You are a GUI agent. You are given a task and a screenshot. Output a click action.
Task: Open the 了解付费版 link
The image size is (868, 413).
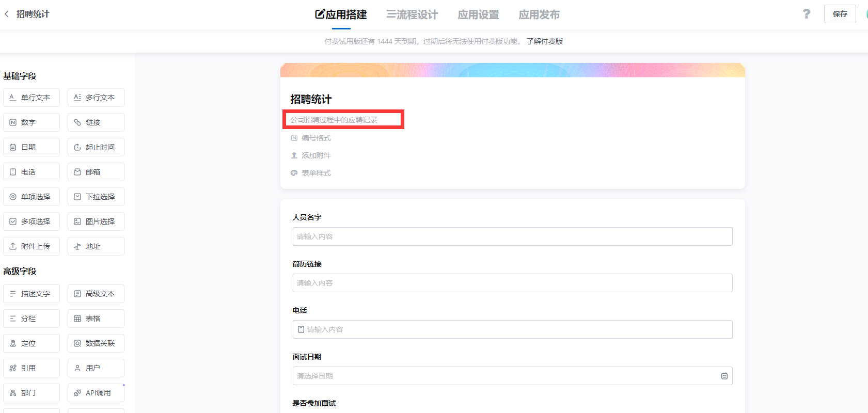point(545,41)
